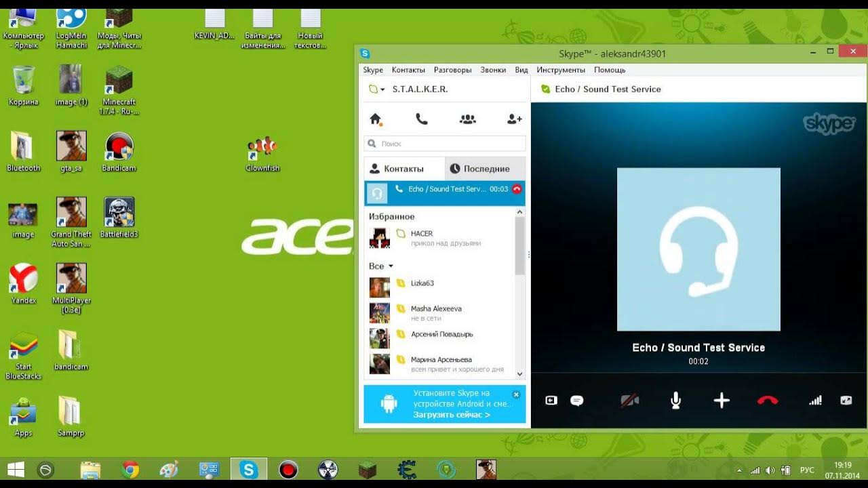Click the Skype taskbar icon
This screenshot has height=488, width=868.
click(249, 469)
